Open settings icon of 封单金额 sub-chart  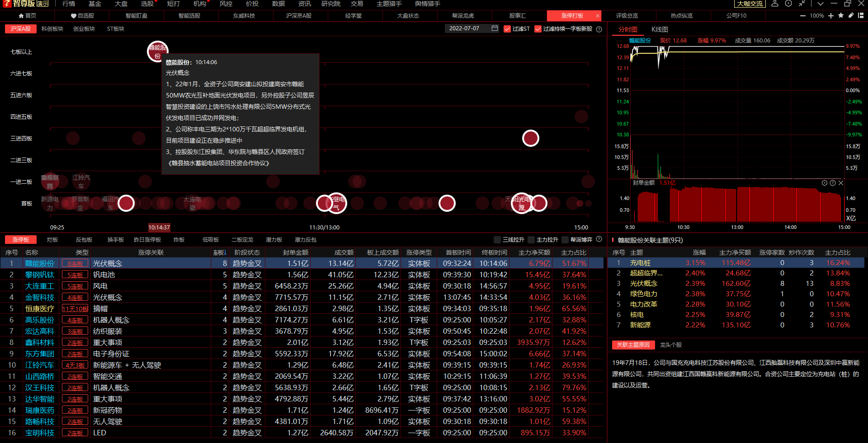point(825,183)
